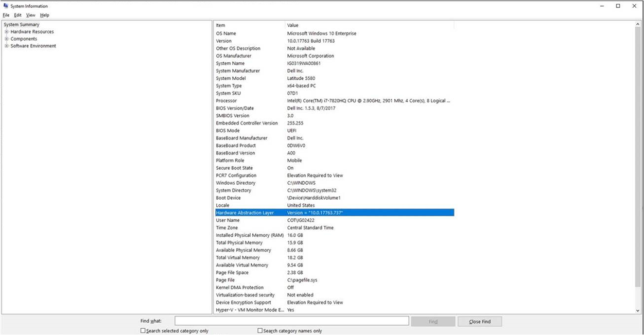Expand the Hardware Resources category
This screenshot has width=644, height=335.
point(6,31)
